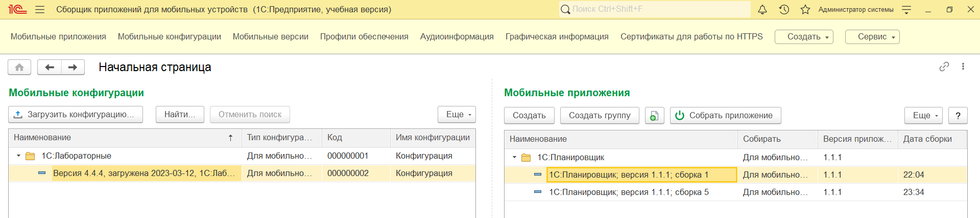
Task: Open Мобильные приложения section
Action: click(x=58, y=37)
